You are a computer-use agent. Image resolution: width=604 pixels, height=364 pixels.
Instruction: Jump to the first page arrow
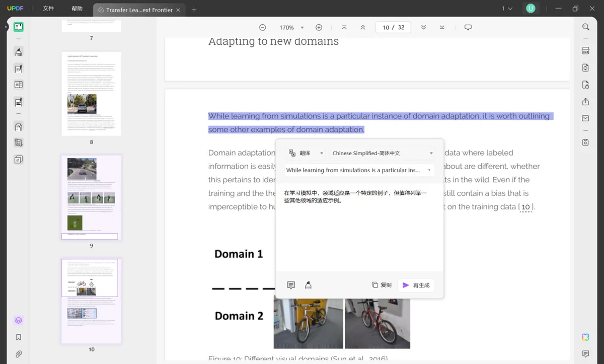click(x=344, y=28)
